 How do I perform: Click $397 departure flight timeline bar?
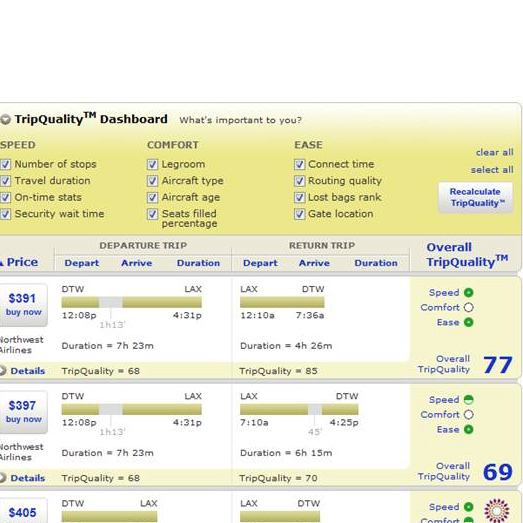click(x=131, y=410)
